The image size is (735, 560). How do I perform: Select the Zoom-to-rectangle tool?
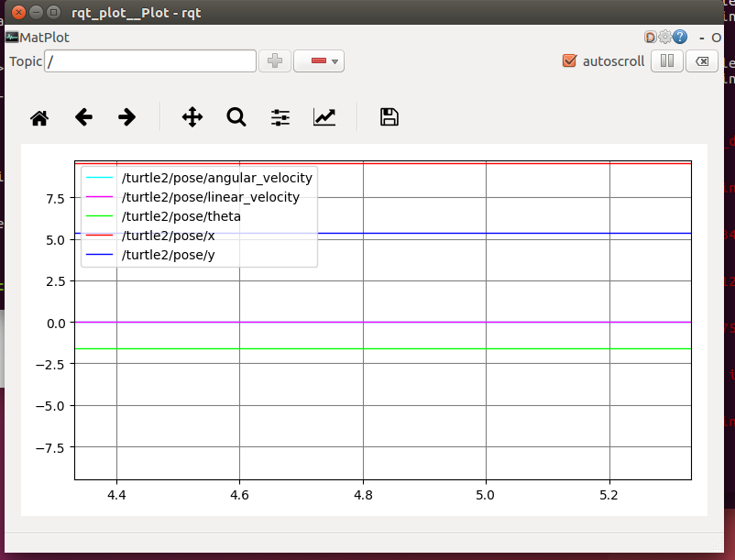click(236, 117)
